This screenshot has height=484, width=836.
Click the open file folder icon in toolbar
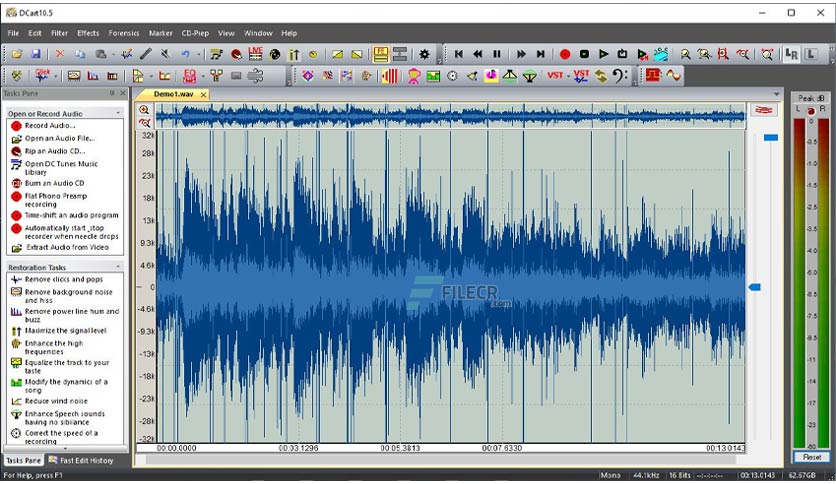pos(17,54)
